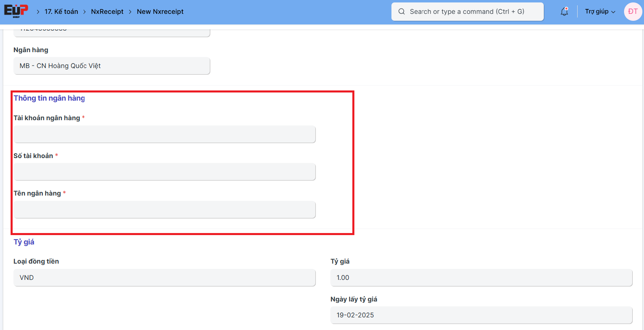Click the magnifier icon in search bar

tap(402, 12)
